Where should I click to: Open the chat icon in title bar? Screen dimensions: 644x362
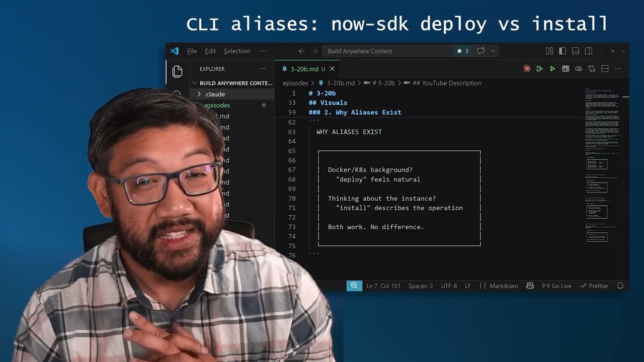coord(480,51)
